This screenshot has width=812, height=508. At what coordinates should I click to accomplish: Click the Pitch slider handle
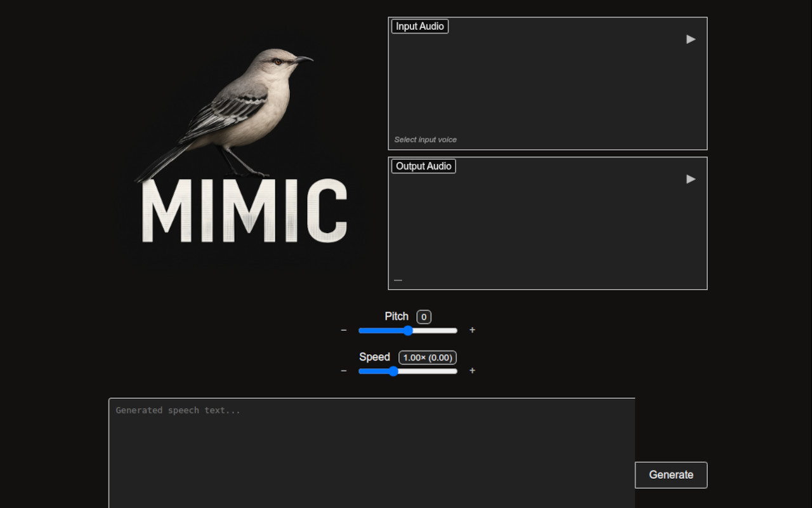click(x=408, y=330)
